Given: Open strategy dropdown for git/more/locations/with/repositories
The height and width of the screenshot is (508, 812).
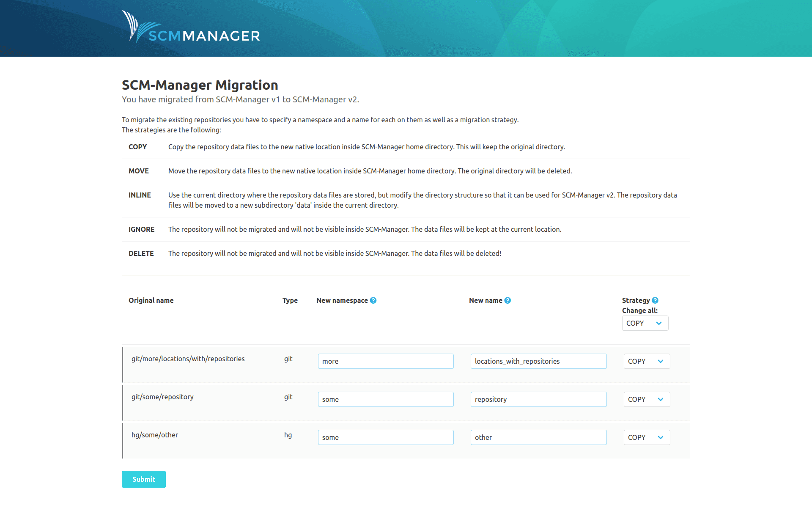Looking at the screenshot, I should (647, 361).
